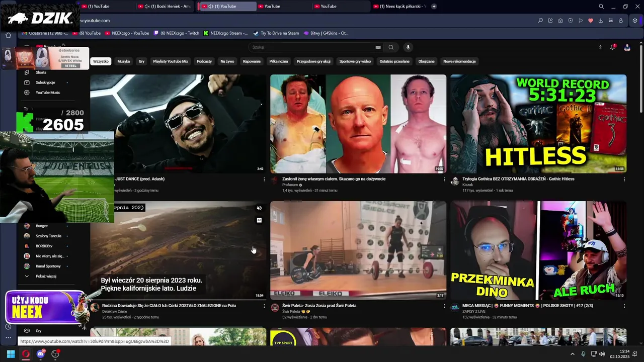Open more options for Gothic Hitless video
Screen dimensions: 644x362
[624, 179]
